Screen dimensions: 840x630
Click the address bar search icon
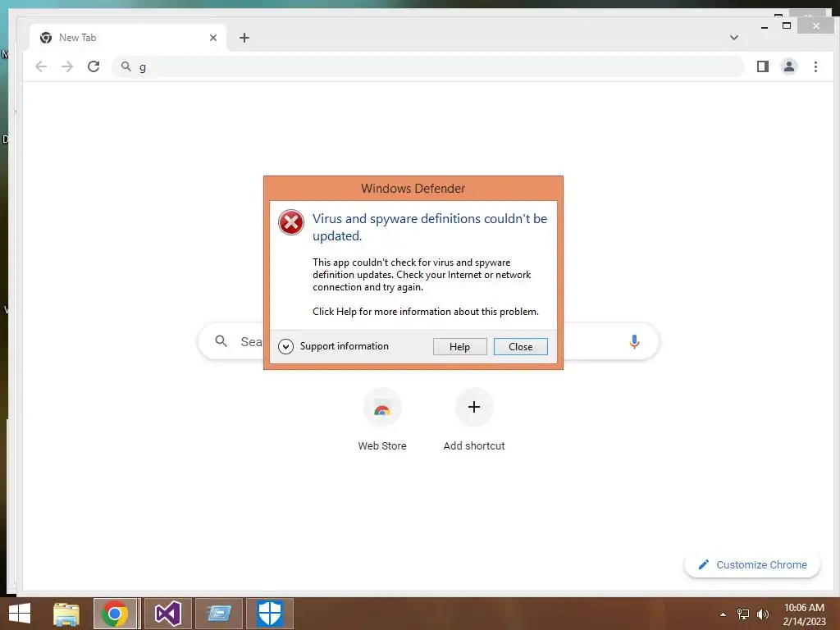126,66
